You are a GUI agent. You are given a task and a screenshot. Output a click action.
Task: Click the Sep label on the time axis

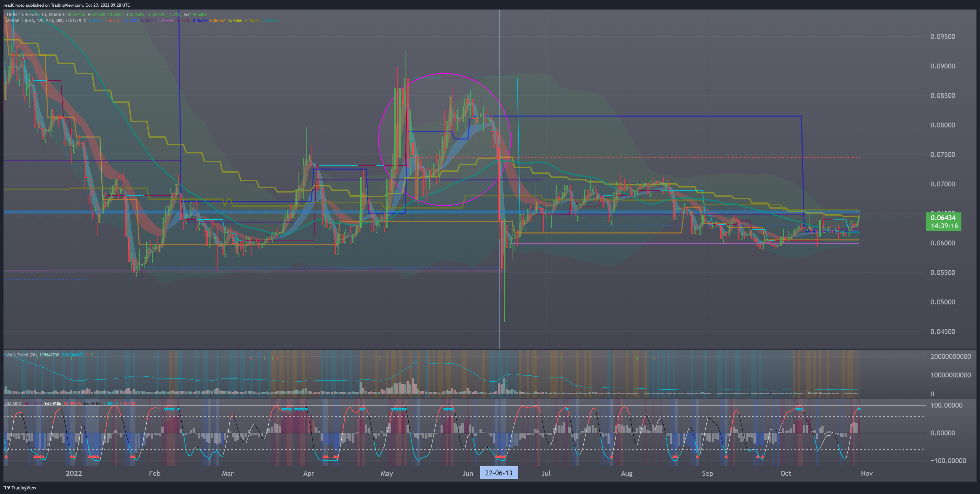[707, 473]
